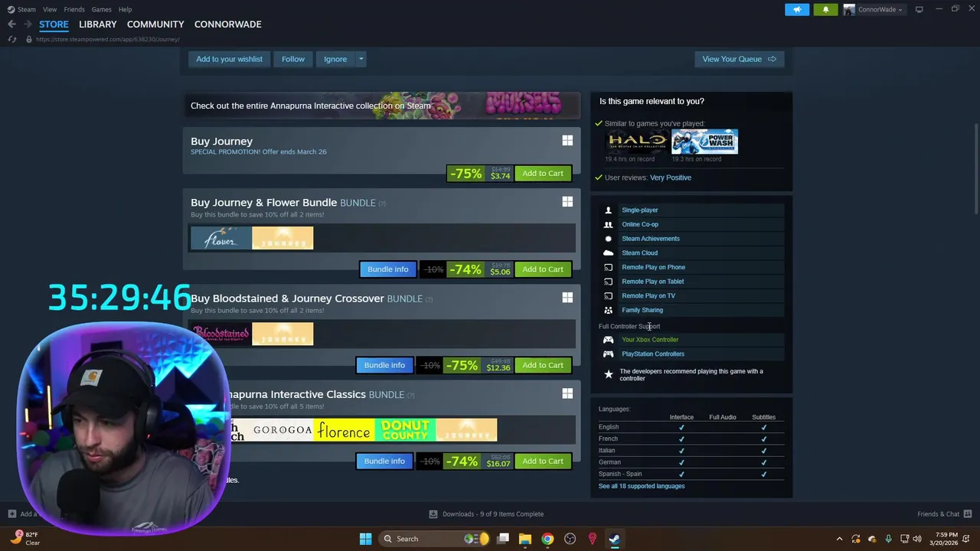Screen dimensions: 980x551
Task: Open File Explorer from the taskbar
Action: pyautogui.click(x=525, y=539)
